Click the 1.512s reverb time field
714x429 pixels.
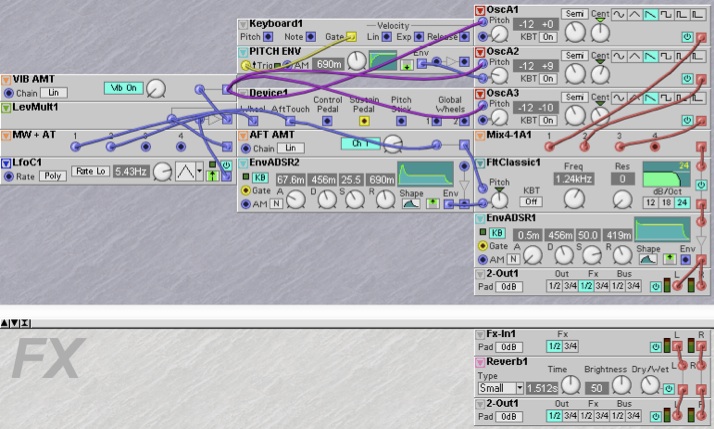[x=541, y=387]
